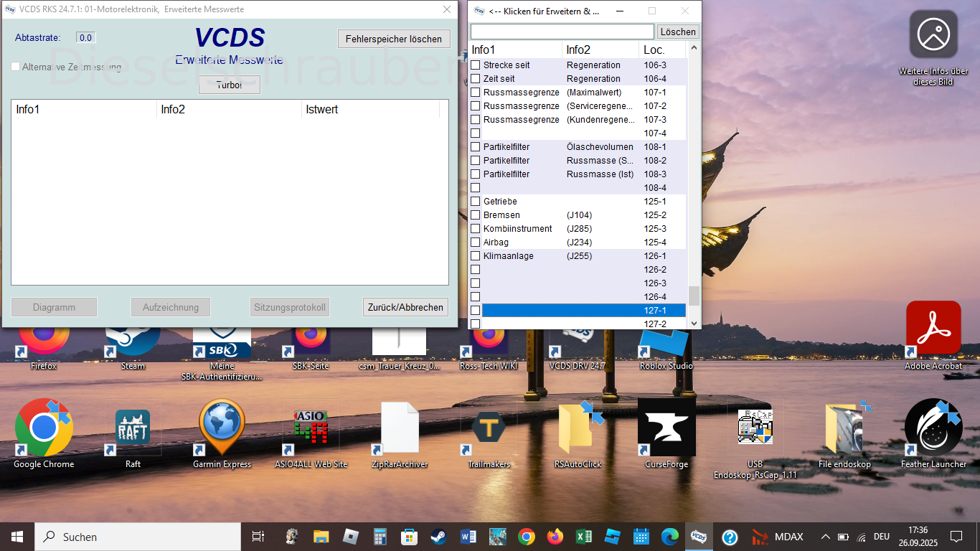Open the Garmin Express desktop icon
Image resolution: width=980 pixels, height=551 pixels.
[x=222, y=428]
